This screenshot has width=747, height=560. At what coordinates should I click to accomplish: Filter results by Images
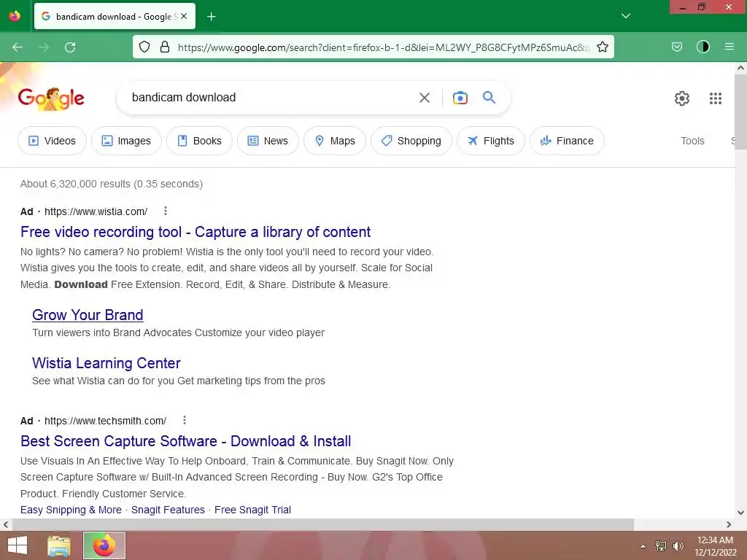click(x=126, y=141)
